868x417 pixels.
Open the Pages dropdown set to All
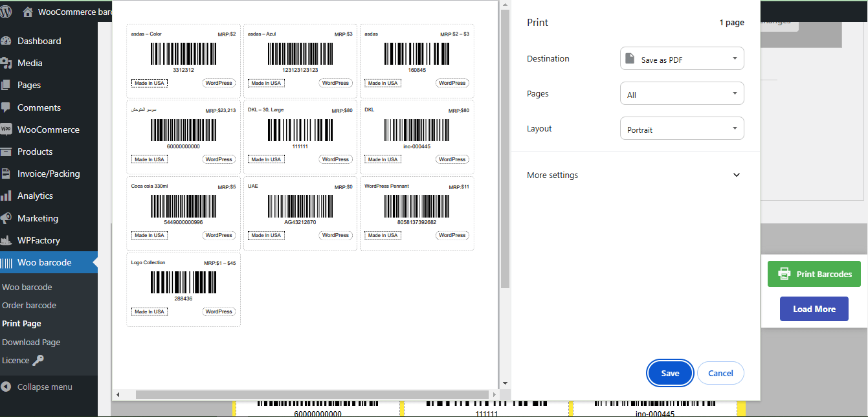click(x=682, y=93)
